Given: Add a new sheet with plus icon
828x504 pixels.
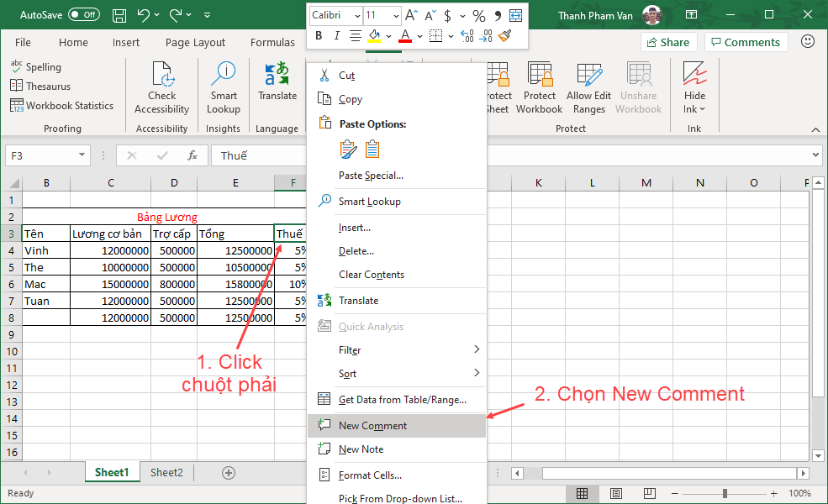Looking at the screenshot, I should pos(229,473).
